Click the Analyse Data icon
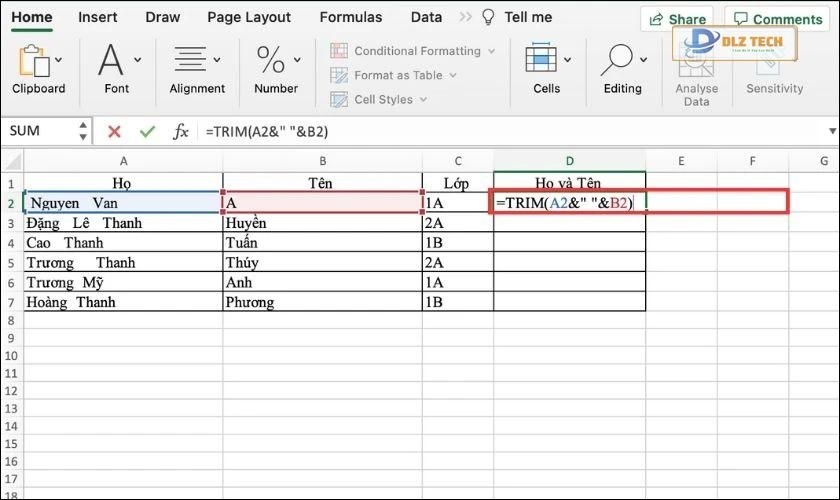Image resolution: width=840 pixels, height=500 pixels. point(696,63)
